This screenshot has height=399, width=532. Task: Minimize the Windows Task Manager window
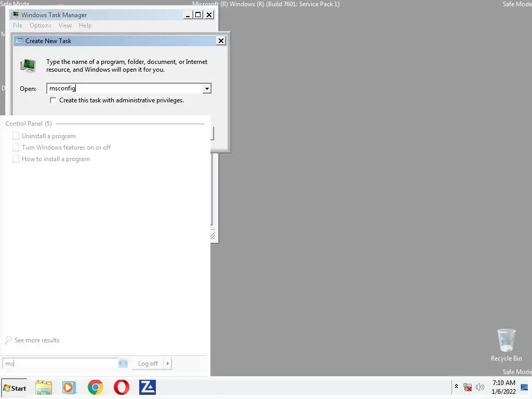click(188, 15)
